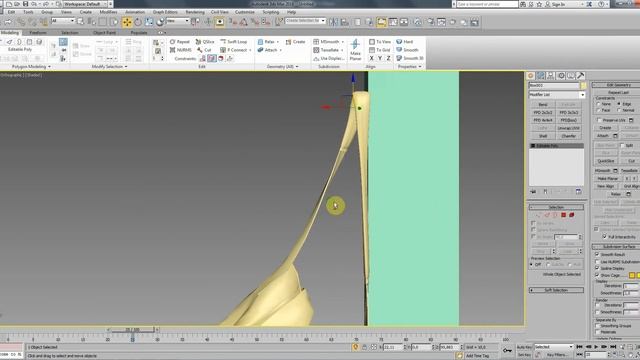This screenshot has height=360, width=640.
Task: Open the Create Selection Set dropdown
Action: 305,21
